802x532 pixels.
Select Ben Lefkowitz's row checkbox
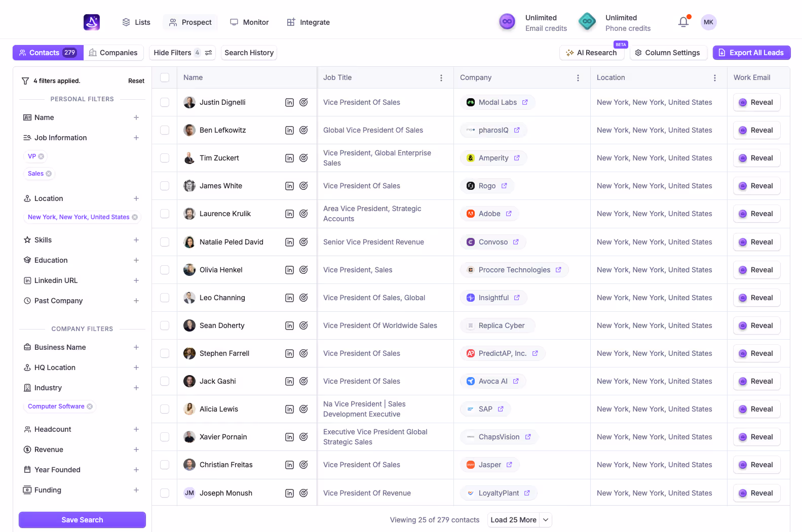[x=165, y=130]
